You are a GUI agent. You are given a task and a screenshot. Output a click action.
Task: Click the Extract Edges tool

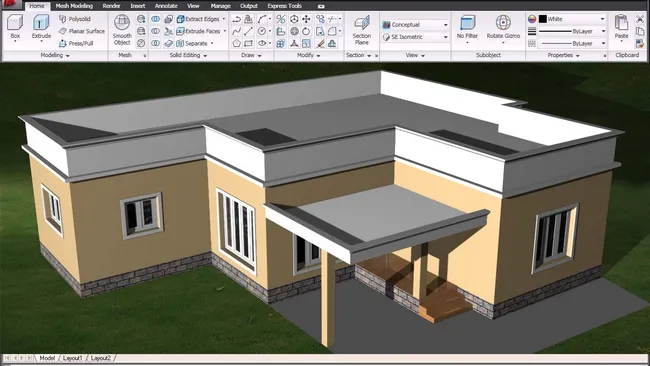[198, 19]
